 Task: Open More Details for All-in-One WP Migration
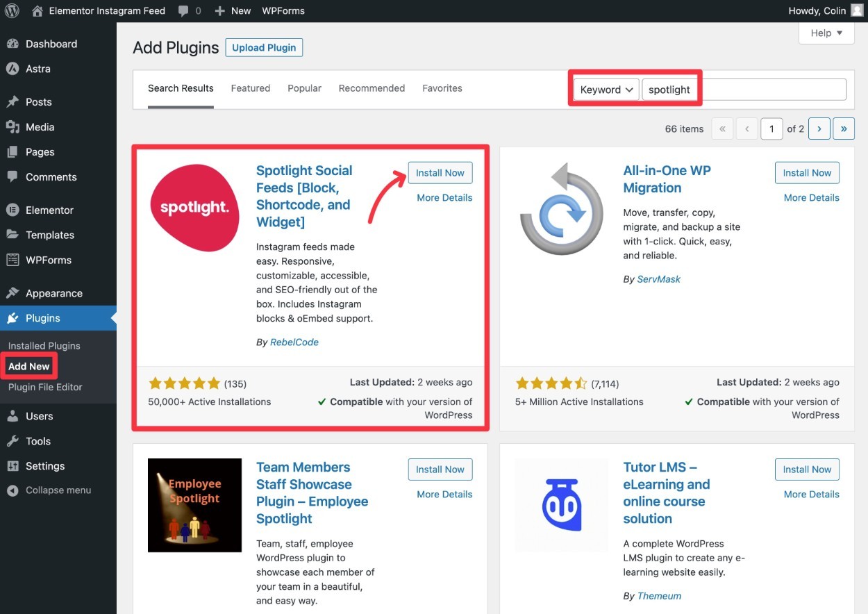tap(811, 198)
